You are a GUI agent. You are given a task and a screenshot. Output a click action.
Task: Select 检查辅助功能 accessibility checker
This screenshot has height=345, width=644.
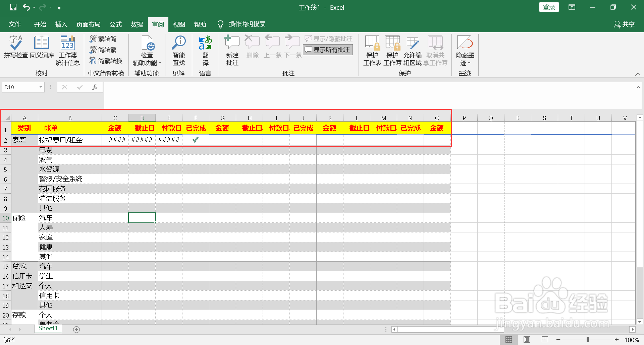point(147,50)
